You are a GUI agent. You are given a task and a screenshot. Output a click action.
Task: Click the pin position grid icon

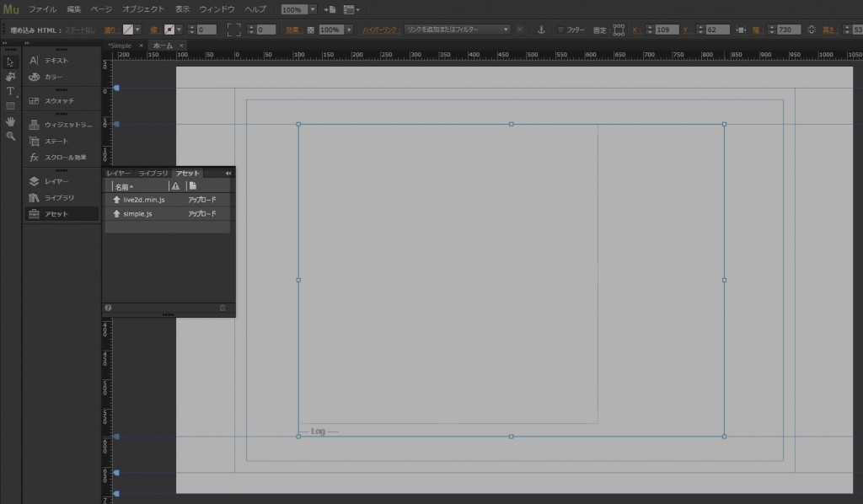coord(619,29)
